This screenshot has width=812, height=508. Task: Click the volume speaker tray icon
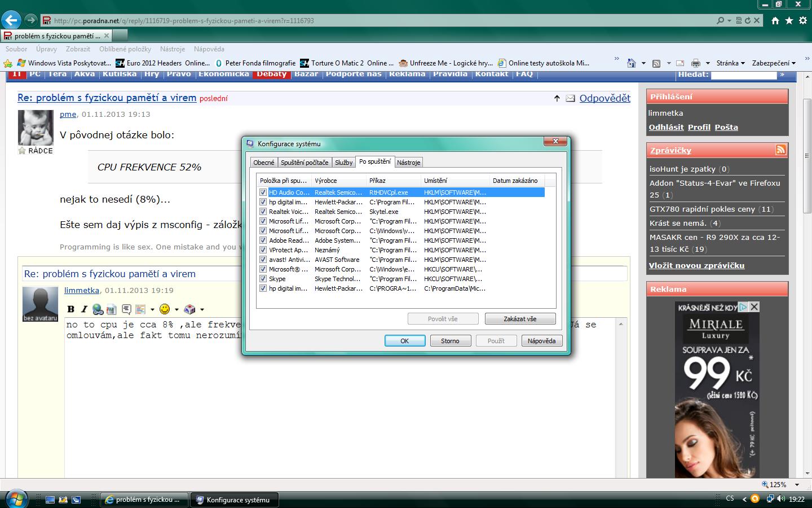781,499
